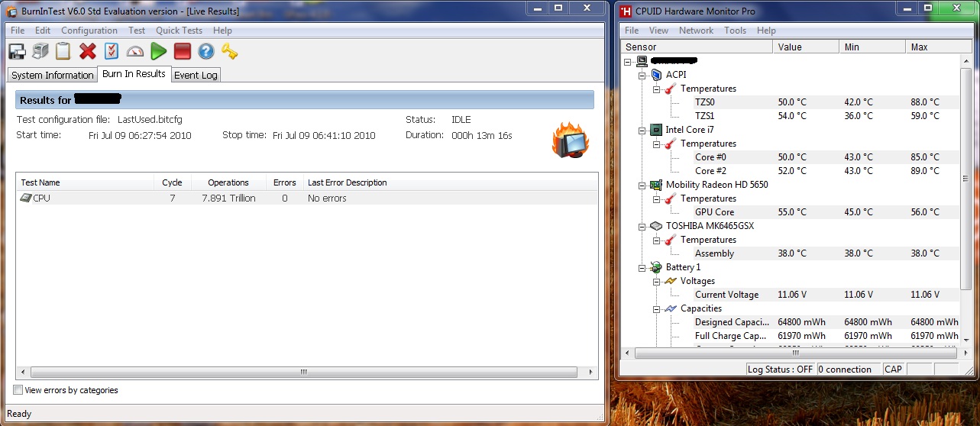
Task: Click the Last Error Description column header
Action: pos(449,182)
